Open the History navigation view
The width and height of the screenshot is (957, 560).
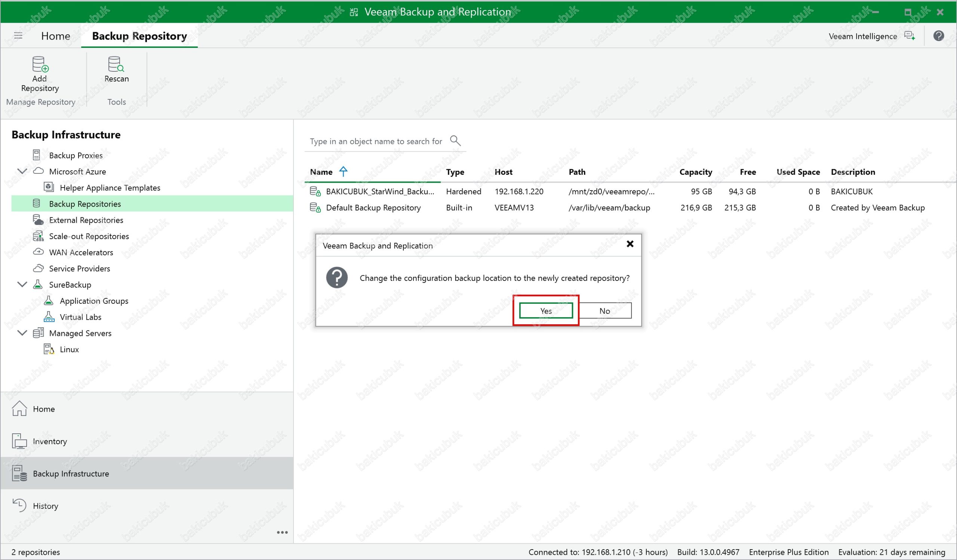click(147, 506)
